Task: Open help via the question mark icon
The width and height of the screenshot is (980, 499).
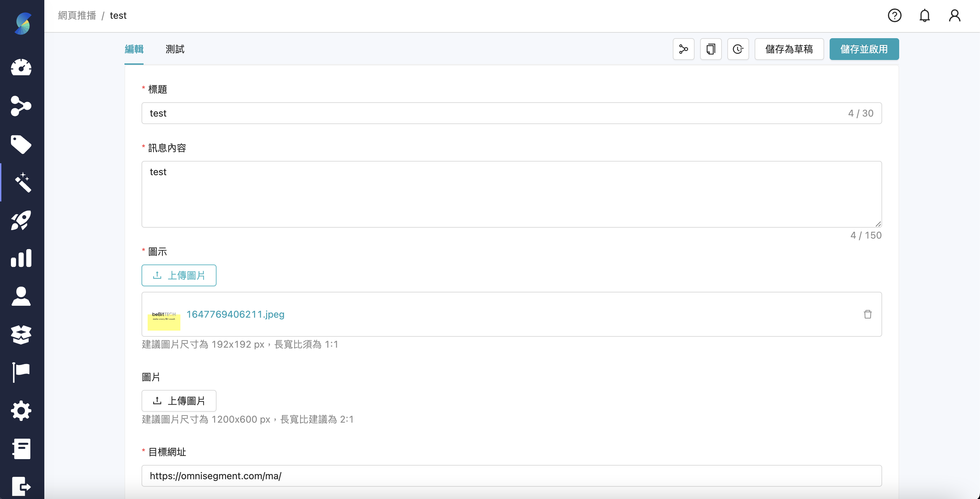Action: (894, 16)
